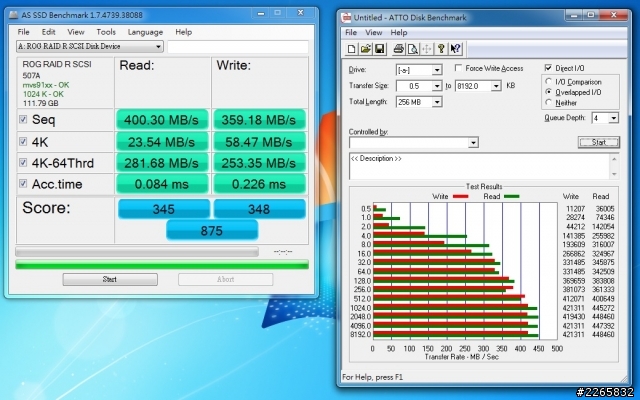Click the New file icon in ATTO toolbar
The width and height of the screenshot is (640, 400).
[x=351, y=49]
